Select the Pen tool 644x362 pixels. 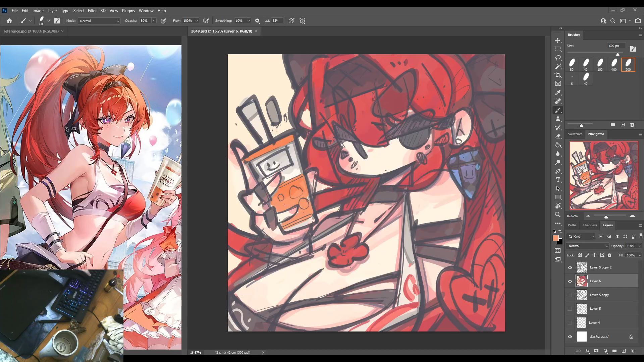(x=558, y=171)
